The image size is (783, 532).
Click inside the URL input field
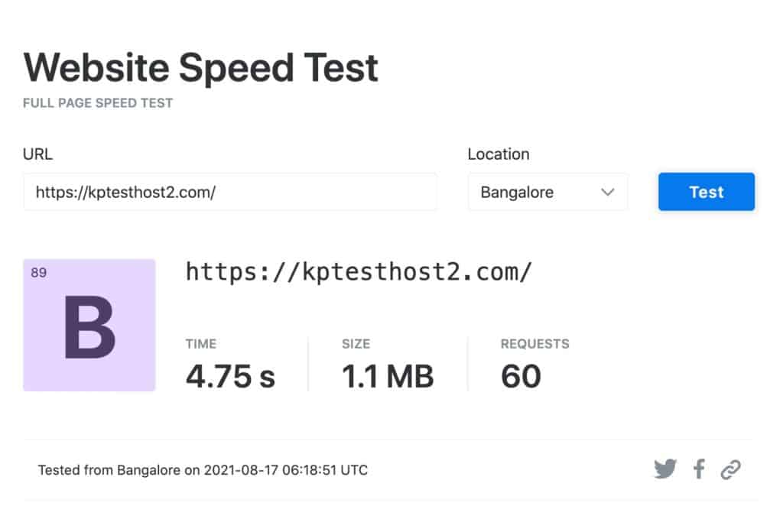click(x=229, y=193)
